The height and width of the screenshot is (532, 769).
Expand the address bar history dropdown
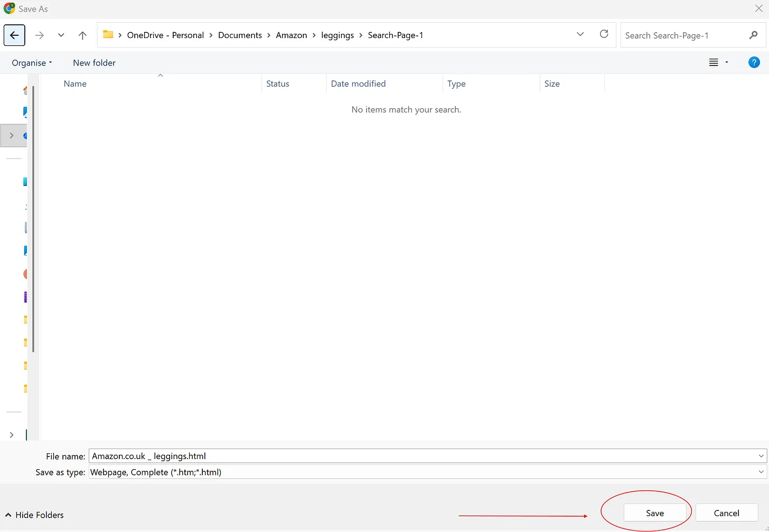point(580,34)
